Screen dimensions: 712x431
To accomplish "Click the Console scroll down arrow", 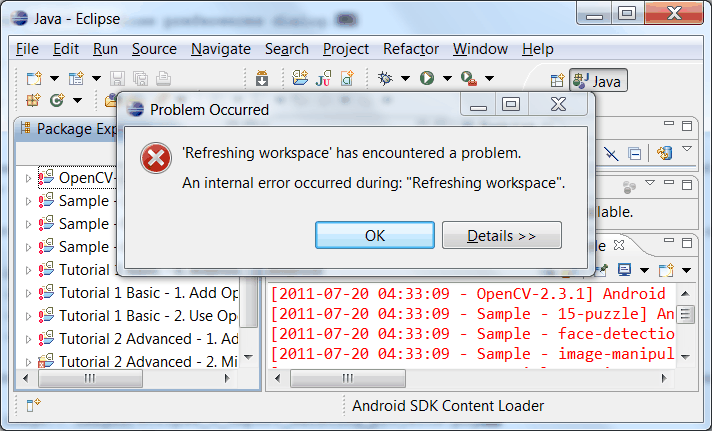I will [x=686, y=357].
